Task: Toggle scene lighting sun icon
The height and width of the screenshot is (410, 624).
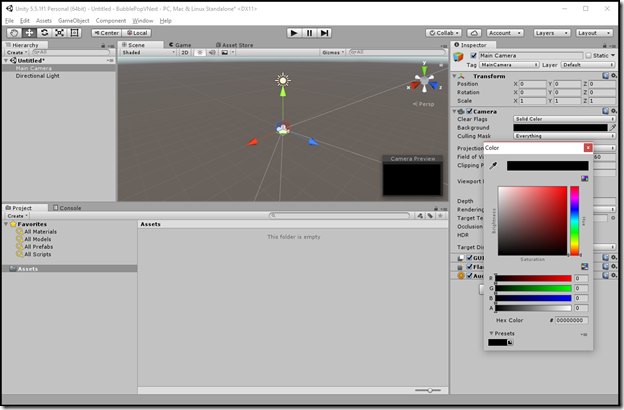Action: tap(200, 53)
